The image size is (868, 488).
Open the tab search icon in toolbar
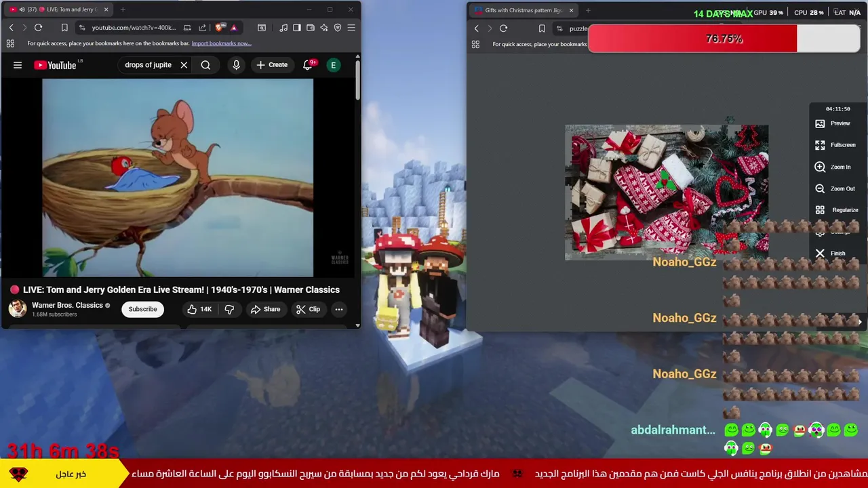tap(262, 28)
